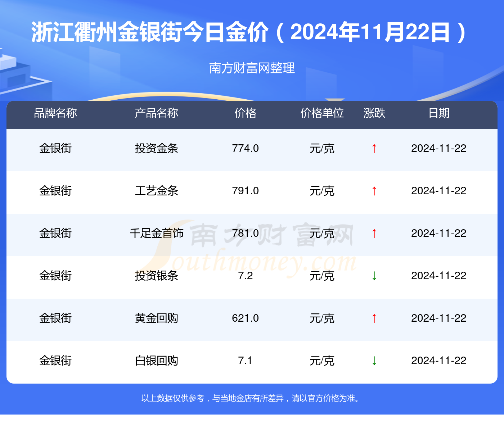Click the red up arrow in 工艺金条 row
This screenshot has width=504, height=439.
coord(374,191)
